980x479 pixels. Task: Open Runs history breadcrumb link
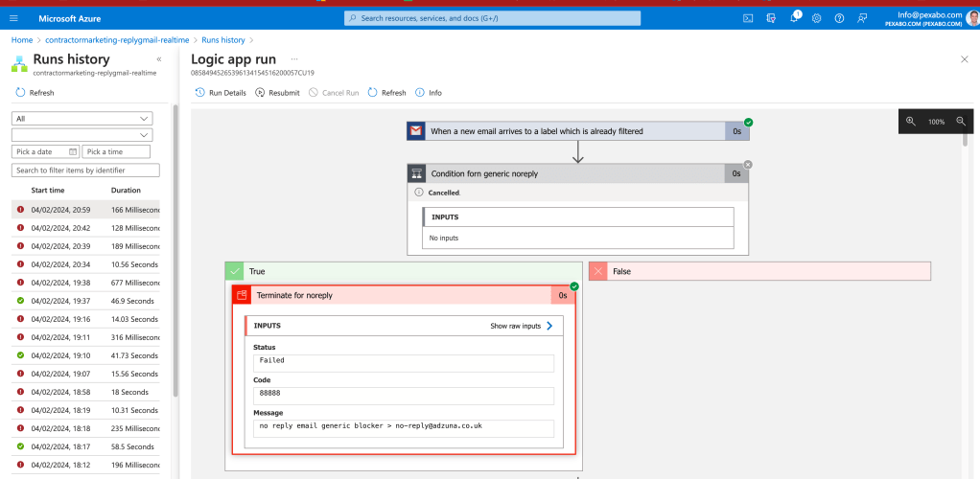(223, 40)
